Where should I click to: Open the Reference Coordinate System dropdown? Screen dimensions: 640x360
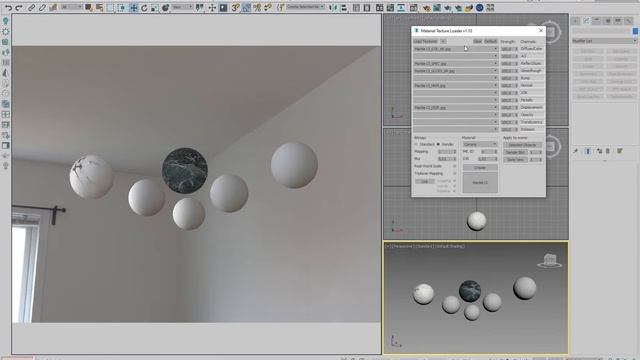pos(182,7)
